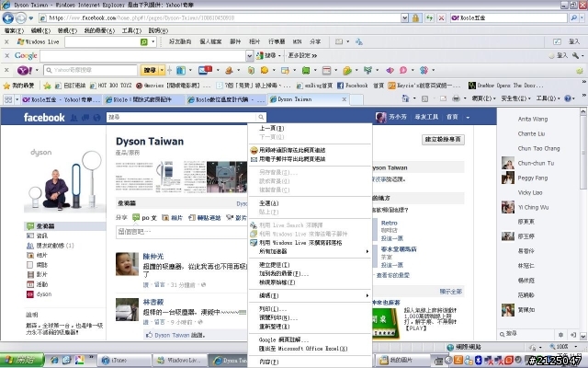Click the Facebook 搜尋 search input field
Image resolution: width=588 pixels, height=368 pixels.
pos(182,117)
